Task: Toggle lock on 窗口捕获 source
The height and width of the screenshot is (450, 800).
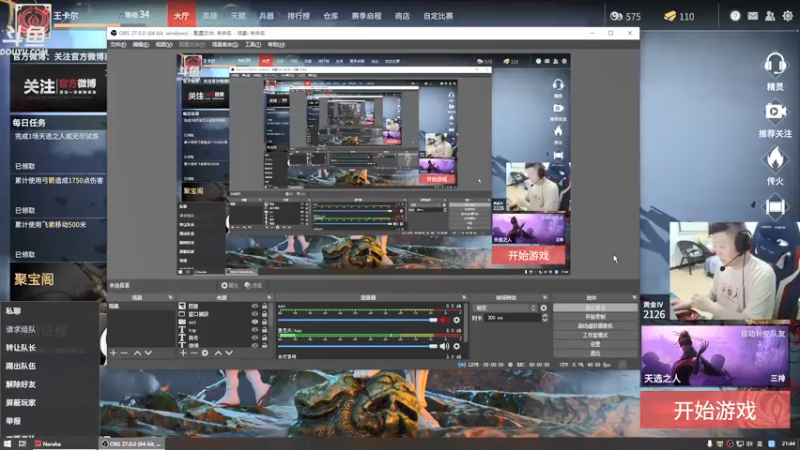Action: coord(264,314)
